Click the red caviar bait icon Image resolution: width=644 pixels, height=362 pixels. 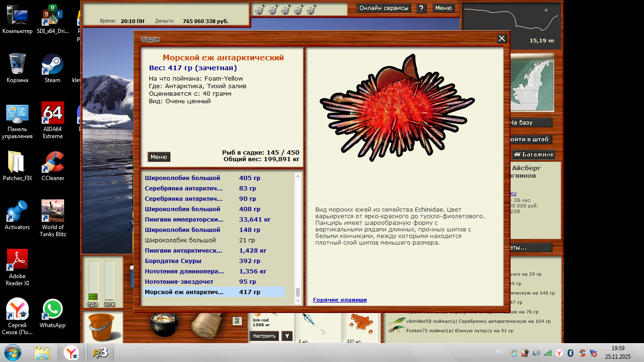pyautogui.click(x=359, y=324)
